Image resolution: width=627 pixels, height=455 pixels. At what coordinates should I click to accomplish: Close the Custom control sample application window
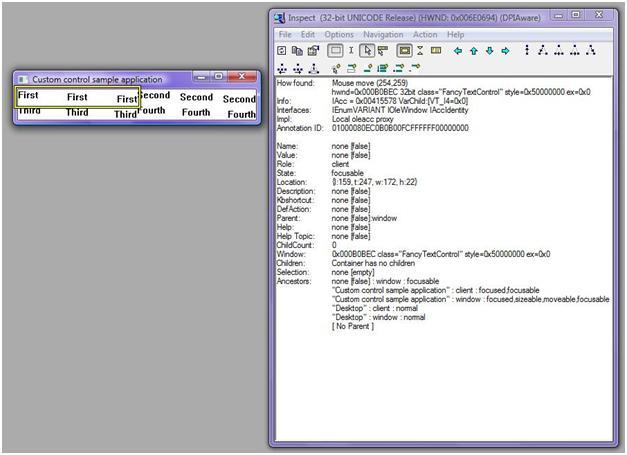click(242, 76)
